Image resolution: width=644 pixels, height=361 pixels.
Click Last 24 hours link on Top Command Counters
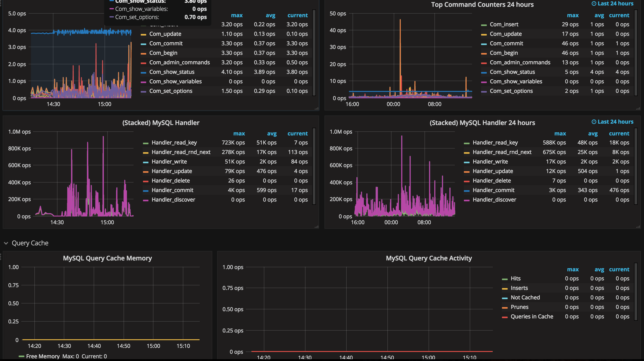click(615, 3)
